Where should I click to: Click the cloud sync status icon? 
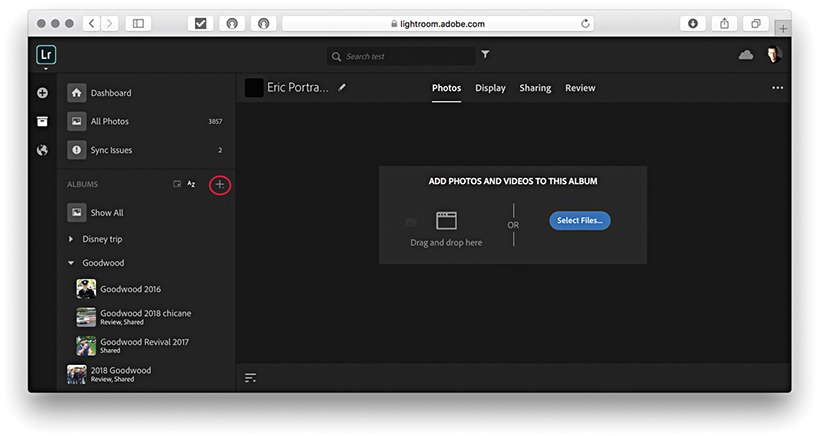coord(746,55)
